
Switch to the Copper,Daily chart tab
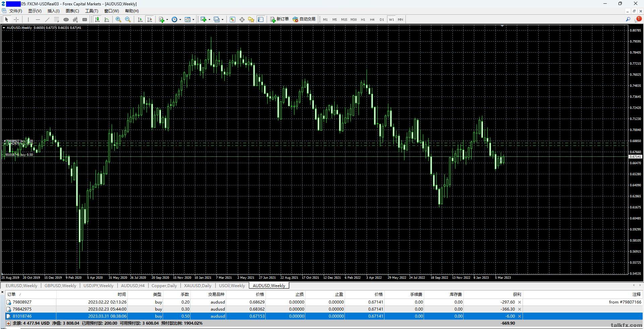click(164, 285)
